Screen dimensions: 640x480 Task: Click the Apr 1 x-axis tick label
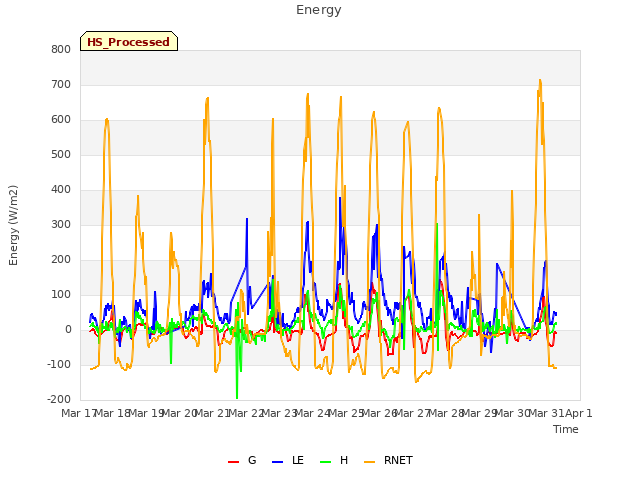coord(578,413)
